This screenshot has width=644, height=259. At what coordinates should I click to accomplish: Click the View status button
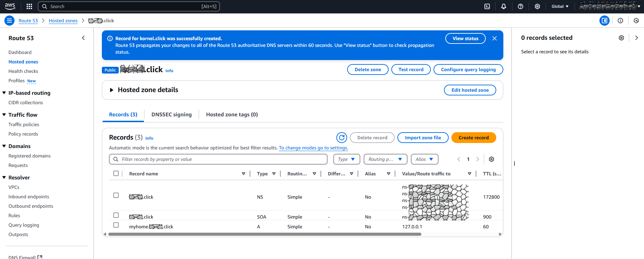[466, 38]
